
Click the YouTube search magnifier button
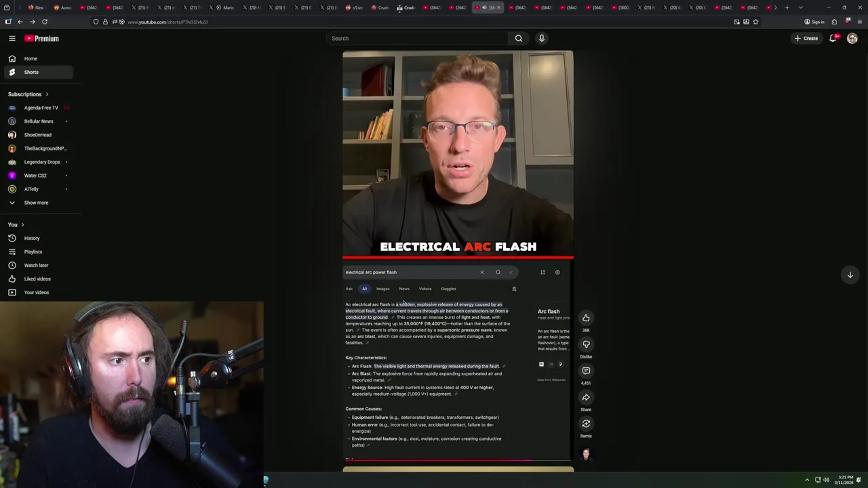[x=519, y=39]
